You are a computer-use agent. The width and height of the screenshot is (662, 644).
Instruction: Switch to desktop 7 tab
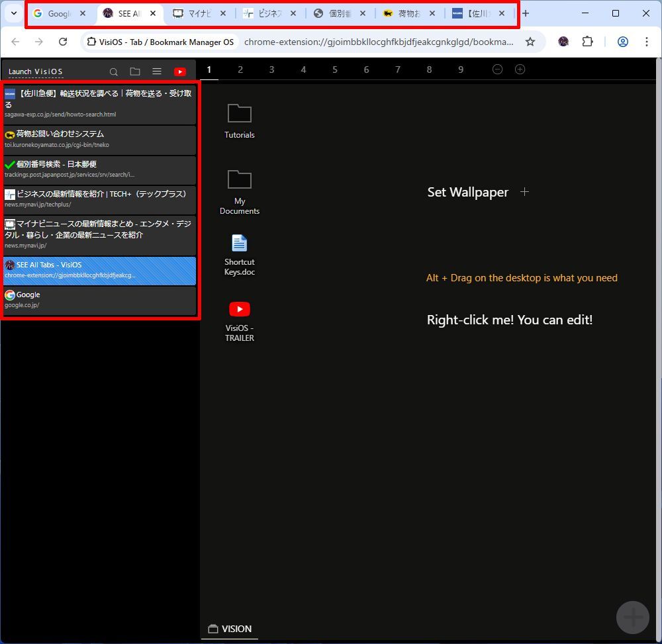[x=398, y=69]
